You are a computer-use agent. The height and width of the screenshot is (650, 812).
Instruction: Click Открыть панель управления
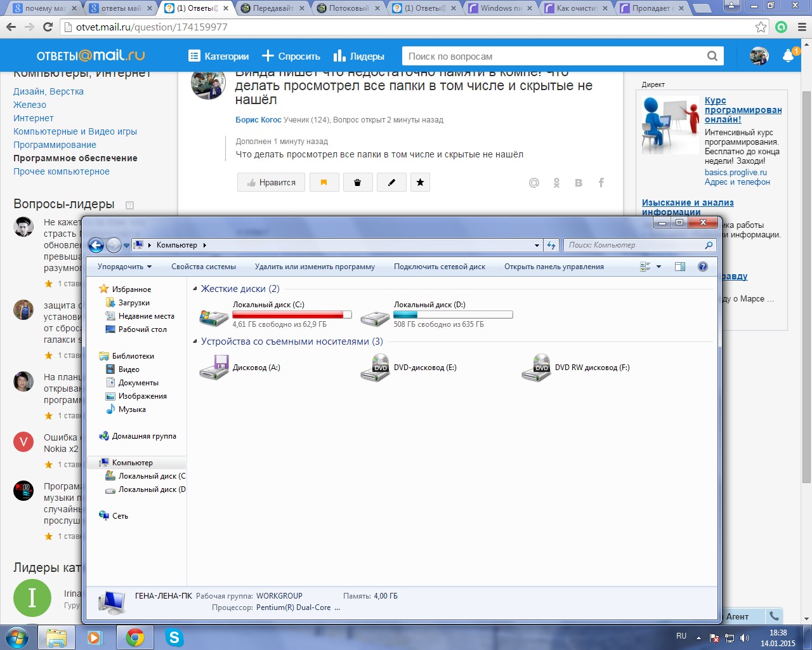tap(554, 267)
